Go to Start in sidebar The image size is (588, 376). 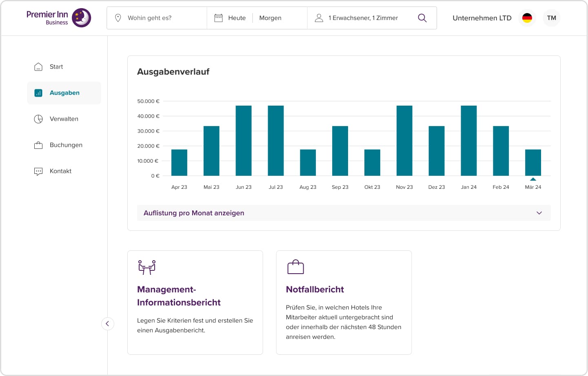(x=56, y=67)
